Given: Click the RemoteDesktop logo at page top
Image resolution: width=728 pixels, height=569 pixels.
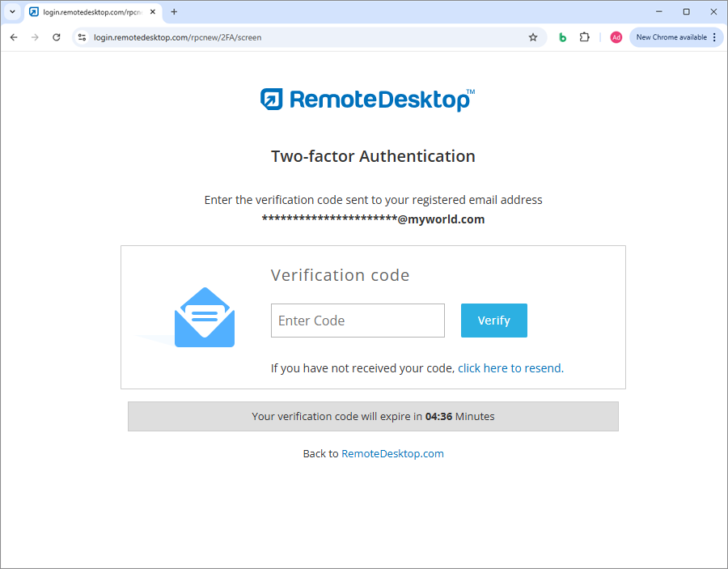Looking at the screenshot, I should point(367,99).
